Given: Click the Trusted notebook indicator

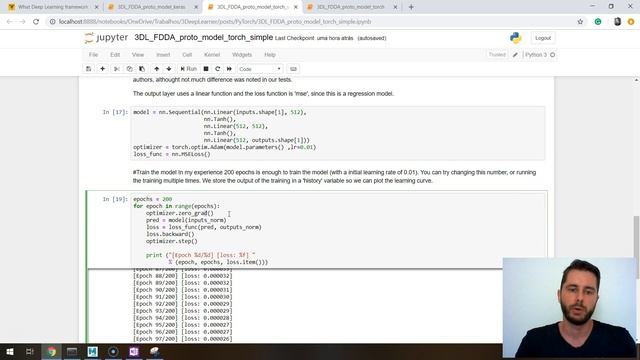Looking at the screenshot, I should point(497,55).
